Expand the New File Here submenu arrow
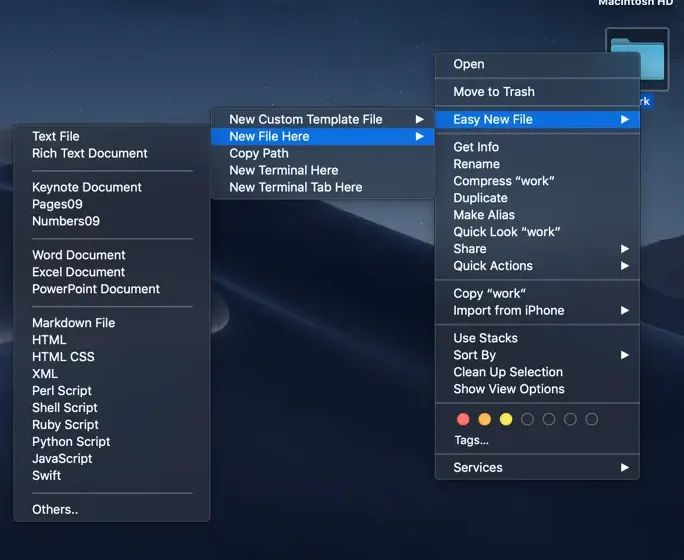This screenshot has width=684, height=560. [x=420, y=137]
